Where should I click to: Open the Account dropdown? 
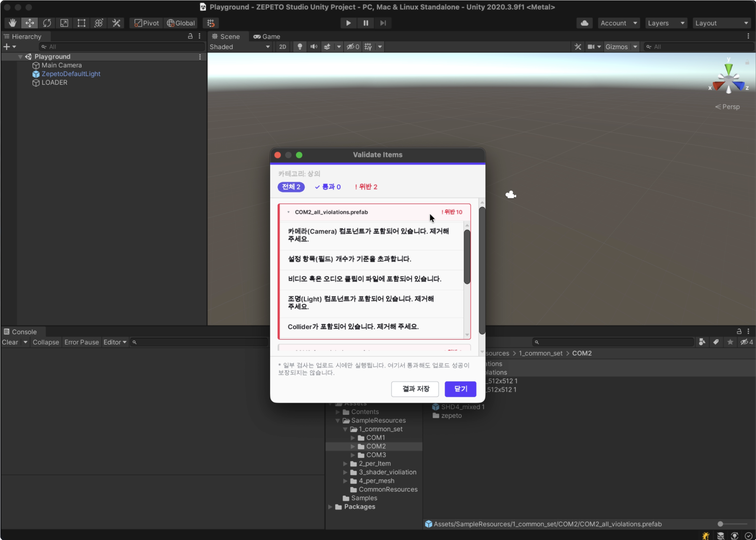(x=618, y=23)
